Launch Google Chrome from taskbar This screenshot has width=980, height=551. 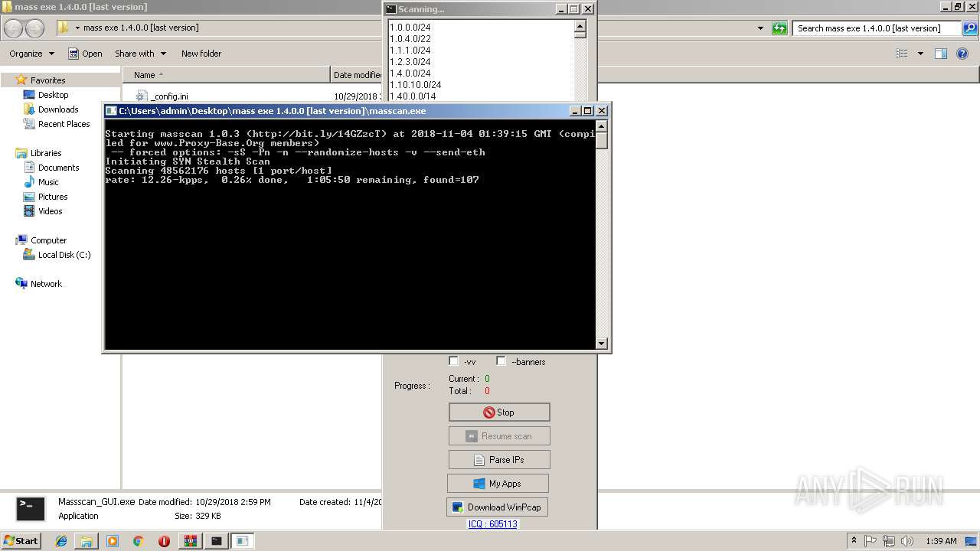point(139,541)
